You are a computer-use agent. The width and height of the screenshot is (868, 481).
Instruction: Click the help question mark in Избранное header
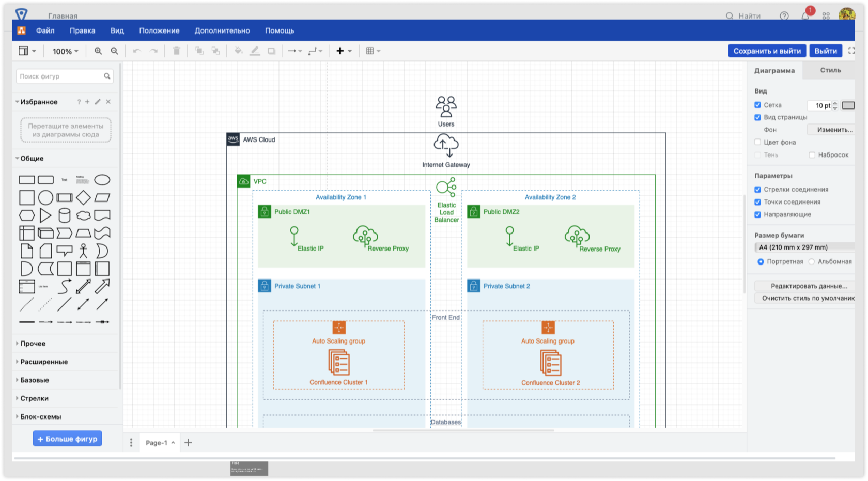click(79, 102)
